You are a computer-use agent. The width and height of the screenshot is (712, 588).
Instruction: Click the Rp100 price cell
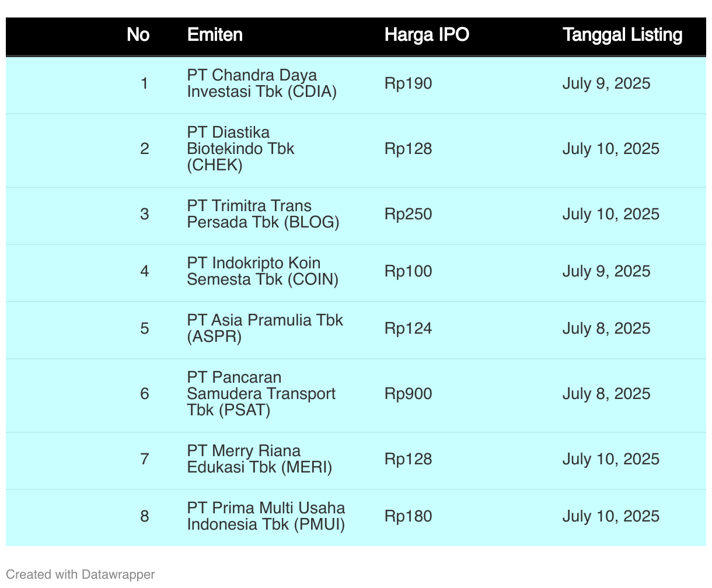(408, 271)
